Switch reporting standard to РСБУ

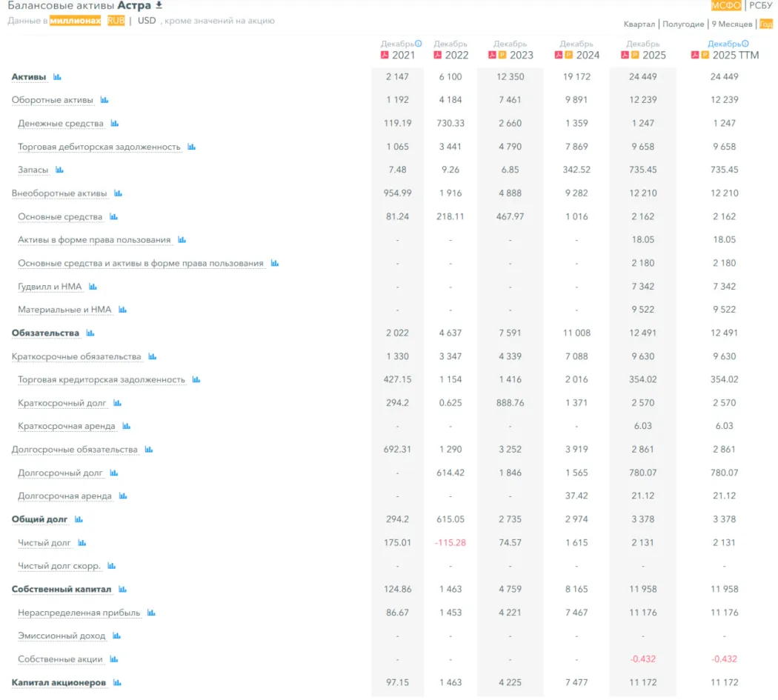pyautogui.click(x=760, y=6)
